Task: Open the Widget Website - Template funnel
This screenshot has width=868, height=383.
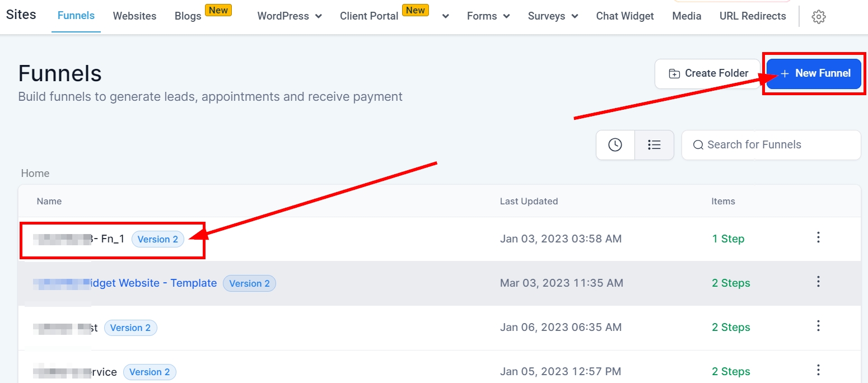Action: pyautogui.click(x=152, y=283)
